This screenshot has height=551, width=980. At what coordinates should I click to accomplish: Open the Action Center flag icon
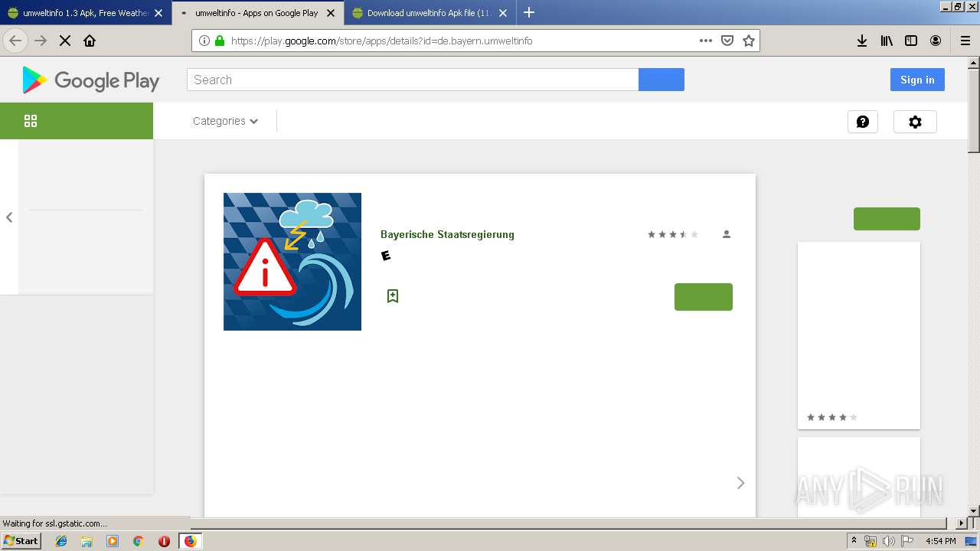pos(906,541)
